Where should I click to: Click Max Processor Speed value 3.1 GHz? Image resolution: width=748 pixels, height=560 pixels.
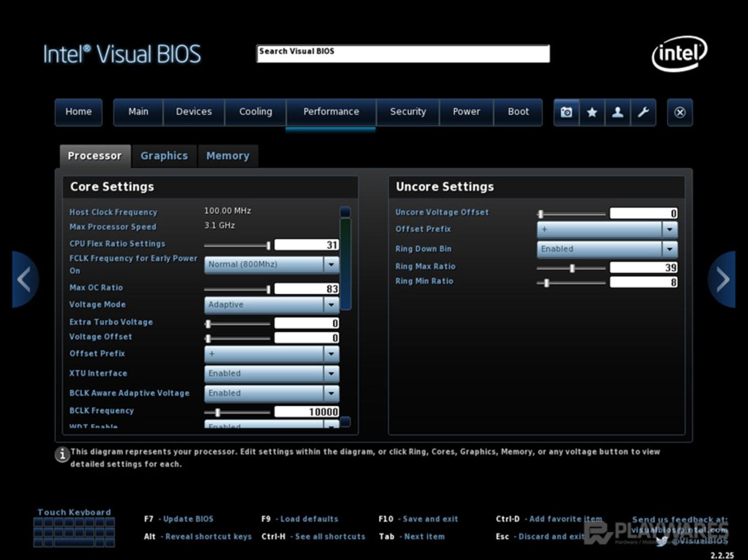click(219, 226)
